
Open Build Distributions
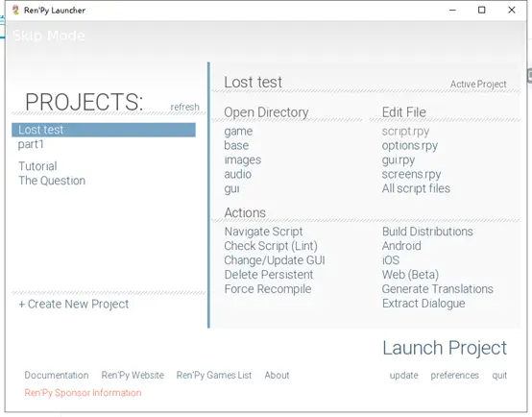pos(427,232)
